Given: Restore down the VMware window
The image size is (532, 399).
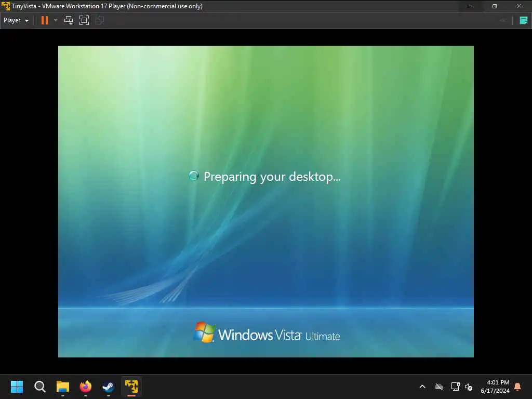Looking at the screenshot, I should 495,6.
